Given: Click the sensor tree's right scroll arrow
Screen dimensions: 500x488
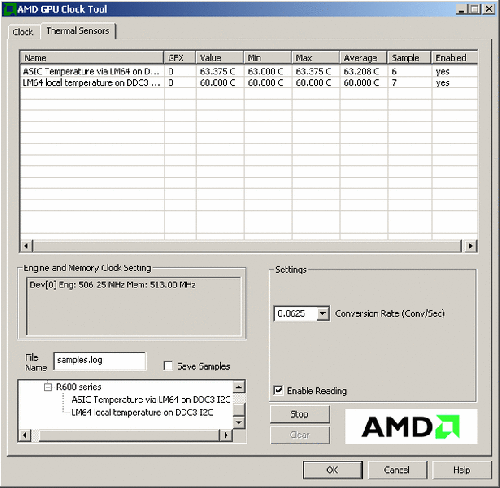Looking at the screenshot, I should click(x=226, y=435).
